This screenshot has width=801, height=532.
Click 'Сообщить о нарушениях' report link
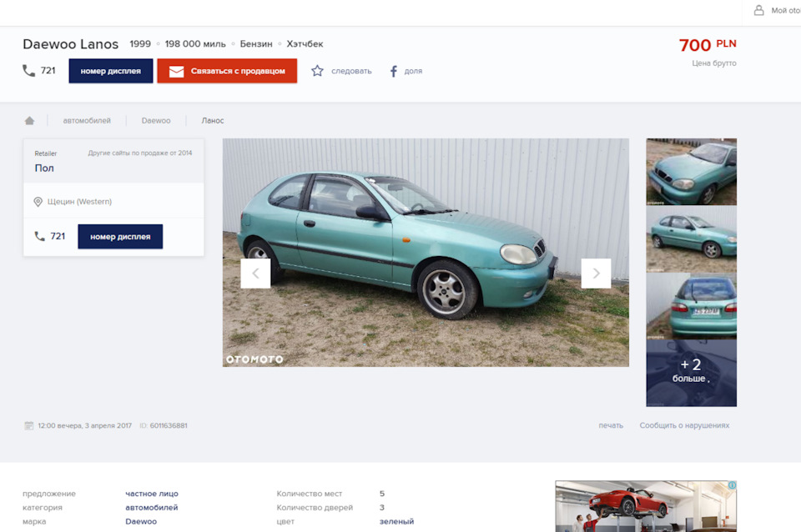684,425
